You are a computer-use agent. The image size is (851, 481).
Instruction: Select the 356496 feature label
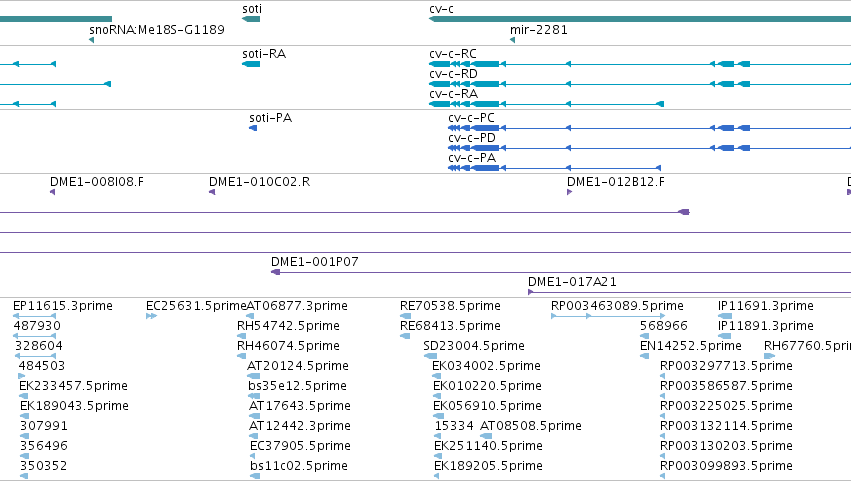point(44,446)
